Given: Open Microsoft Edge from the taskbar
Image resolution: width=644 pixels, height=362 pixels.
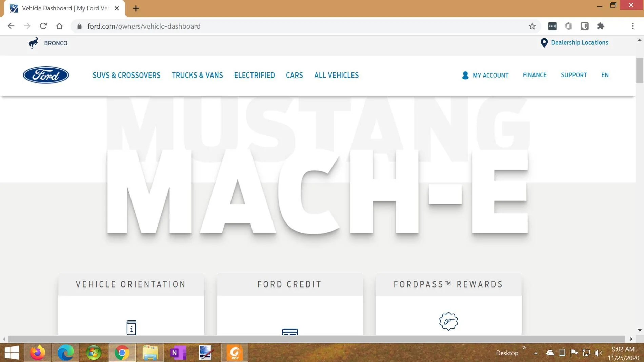Looking at the screenshot, I should click(65, 353).
